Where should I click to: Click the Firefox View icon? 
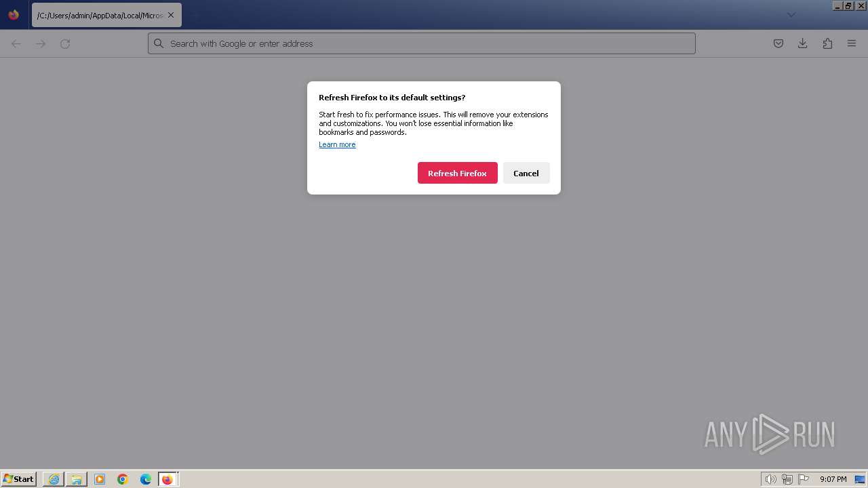pyautogui.click(x=14, y=15)
